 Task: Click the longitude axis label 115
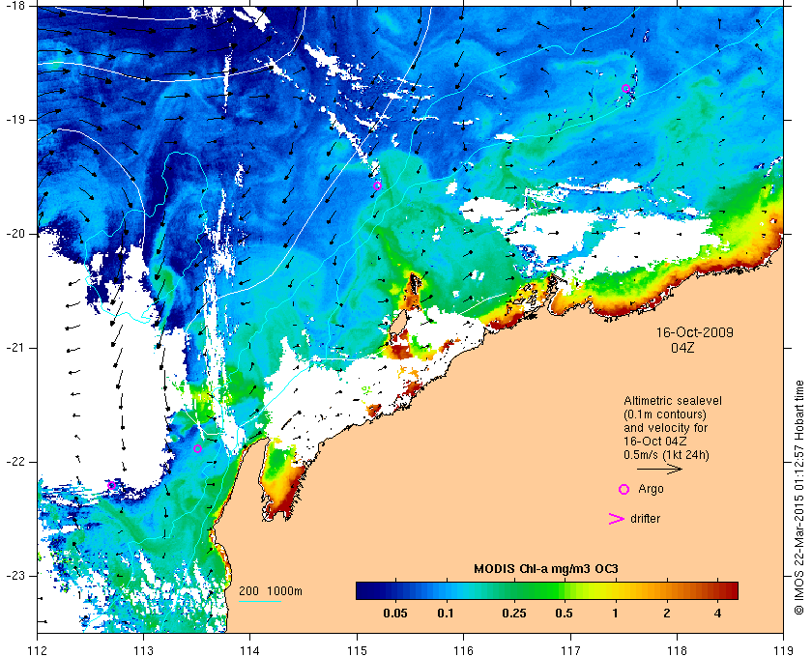tap(357, 650)
